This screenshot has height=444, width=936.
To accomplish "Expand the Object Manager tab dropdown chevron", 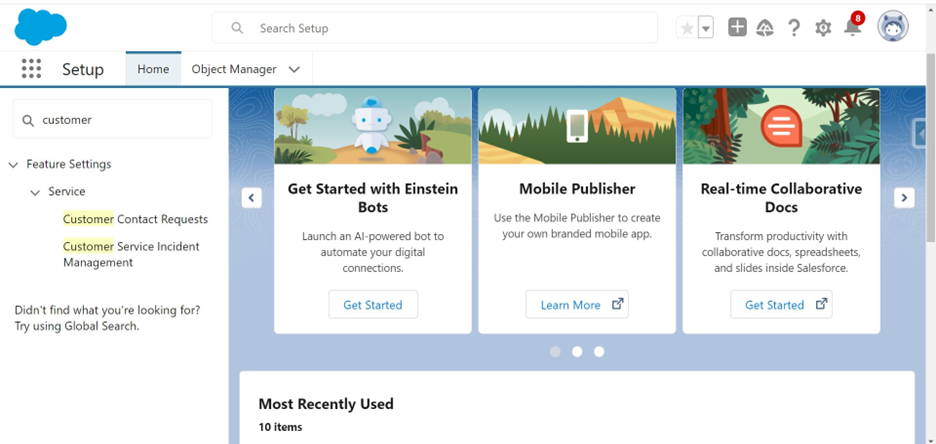I will tap(294, 69).
